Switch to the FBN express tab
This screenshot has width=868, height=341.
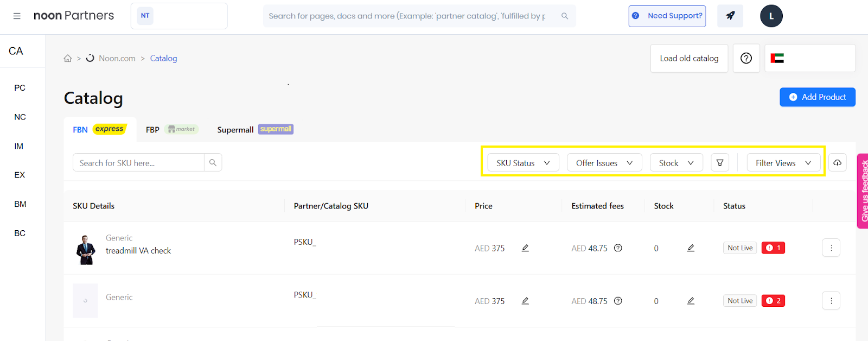(x=99, y=129)
